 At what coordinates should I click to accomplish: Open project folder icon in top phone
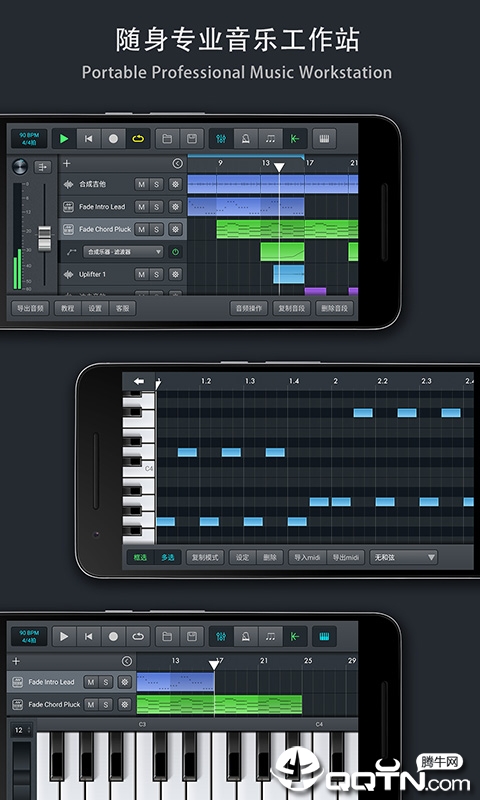(167, 139)
